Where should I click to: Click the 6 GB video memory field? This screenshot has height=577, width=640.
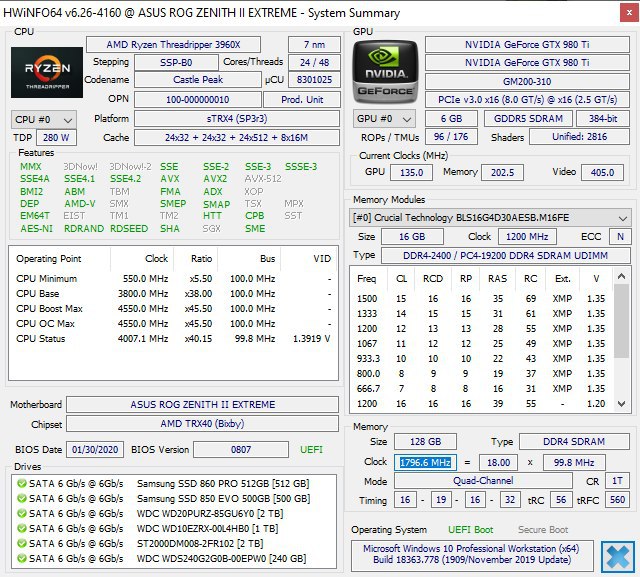pyautogui.click(x=451, y=119)
